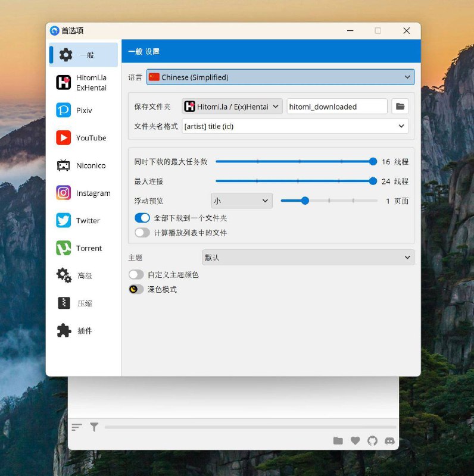Expand the 主题 默认 theme dropdown
Screen dimensions: 474x476
[308, 258]
